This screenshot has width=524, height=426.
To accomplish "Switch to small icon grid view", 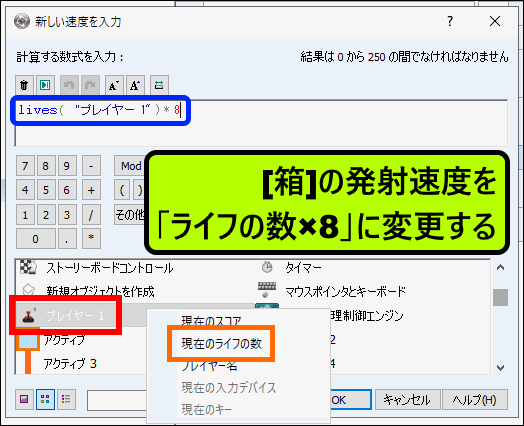I will pos(45,399).
